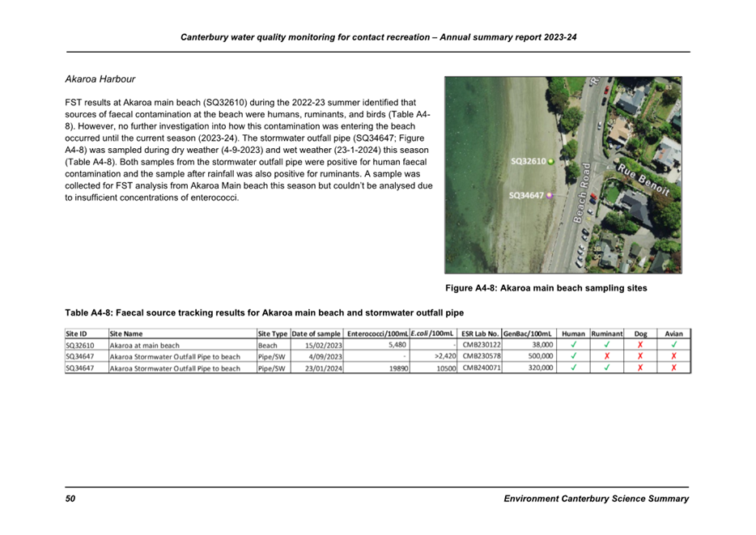This screenshot has height=535, width=756.
Task: Click the Human check mark in the 15/02/2023 row
Action: (573, 345)
